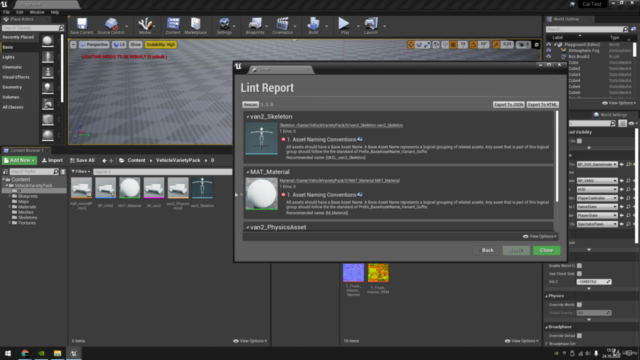Click the Sources panel toggle icon
The height and width of the screenshot is (360, 640).
(5, 172)
